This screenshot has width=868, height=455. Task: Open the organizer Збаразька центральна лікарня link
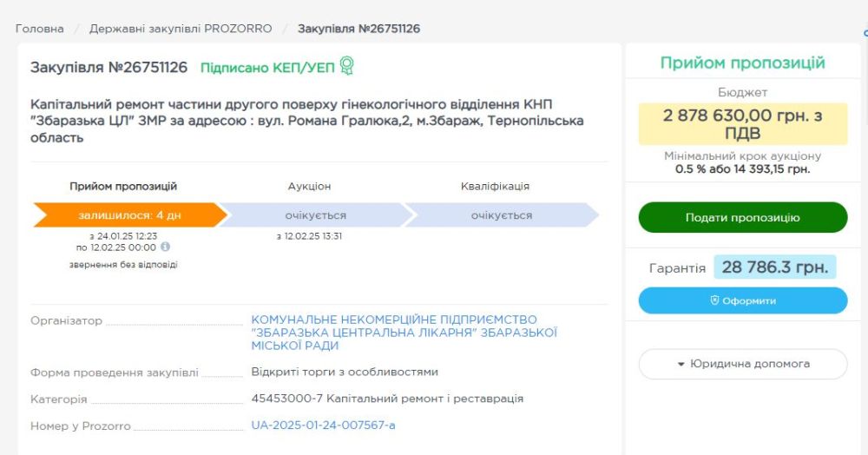[x=404, y=333]
